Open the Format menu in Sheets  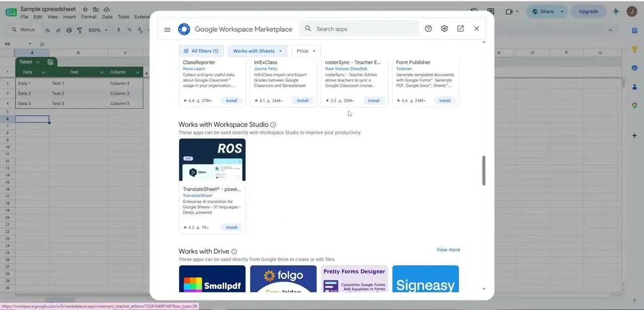point(89,17)
